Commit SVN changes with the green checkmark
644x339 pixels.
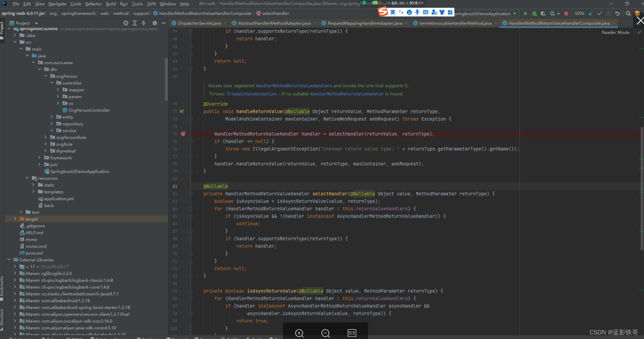pyautogui.click(x=599, y=13)
